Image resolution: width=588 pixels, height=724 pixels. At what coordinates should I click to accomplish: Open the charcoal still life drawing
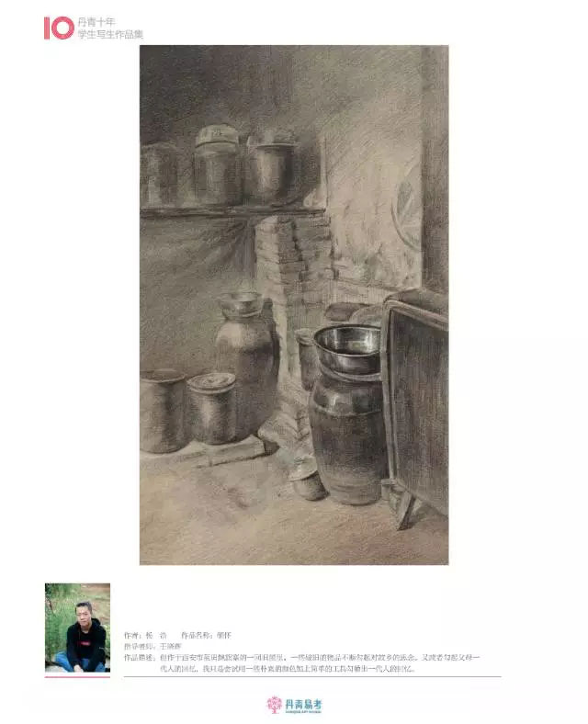click(294, 305)
